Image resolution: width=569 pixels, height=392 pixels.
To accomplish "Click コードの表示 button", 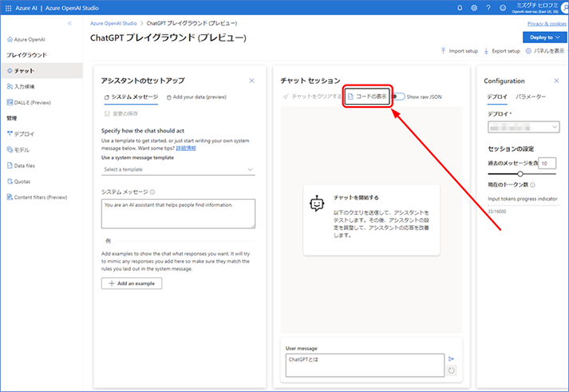I will [367, 96].
